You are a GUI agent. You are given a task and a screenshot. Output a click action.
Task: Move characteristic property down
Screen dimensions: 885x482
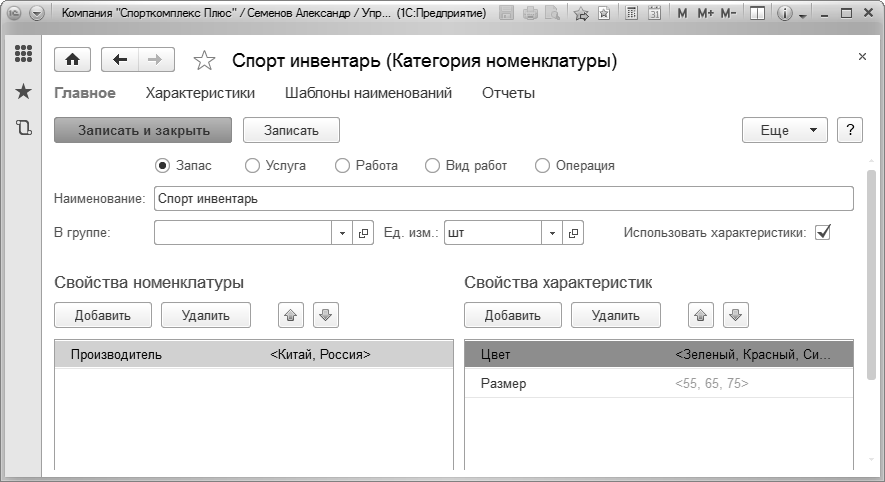[735, 315]
